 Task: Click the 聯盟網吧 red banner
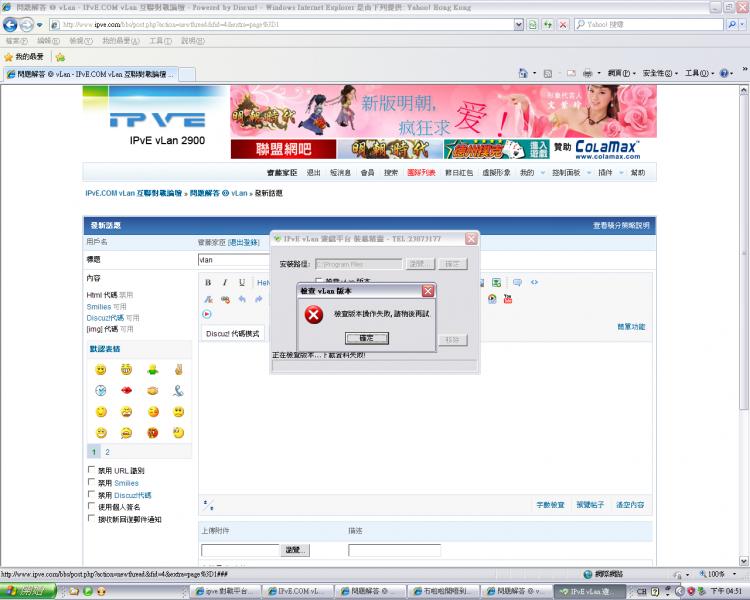click(283, 149)
